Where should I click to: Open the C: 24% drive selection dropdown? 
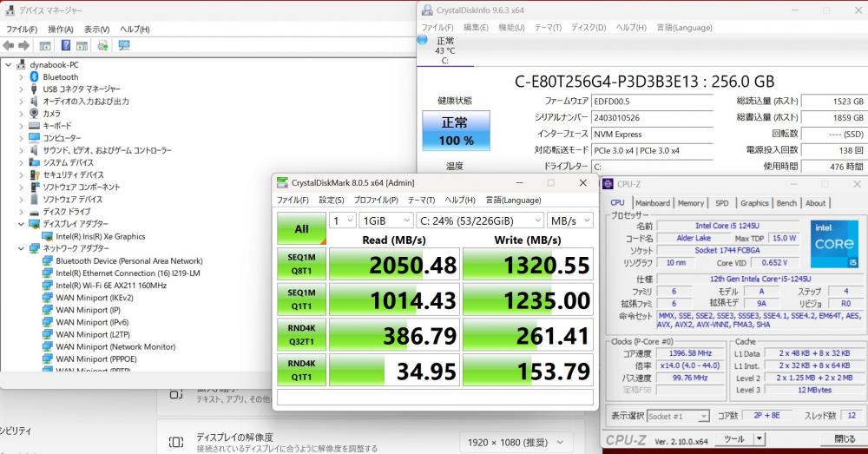pyautogui.click(x=480, y=220)
